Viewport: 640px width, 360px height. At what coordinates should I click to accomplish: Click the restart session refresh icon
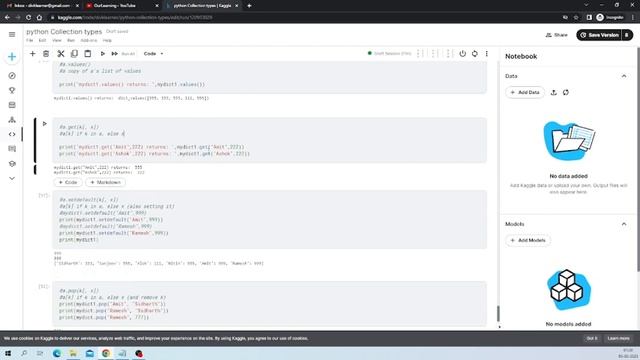475,53
